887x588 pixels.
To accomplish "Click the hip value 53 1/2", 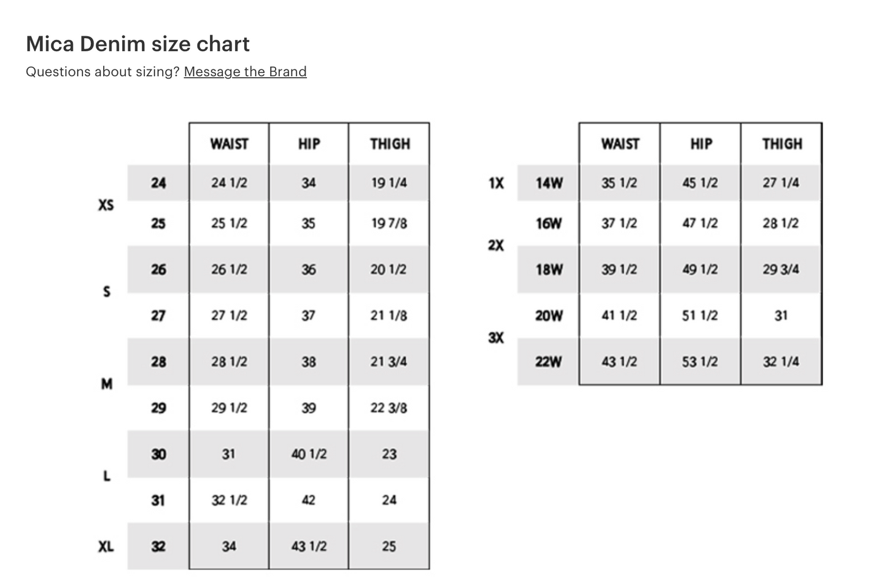I will point(700,362).
